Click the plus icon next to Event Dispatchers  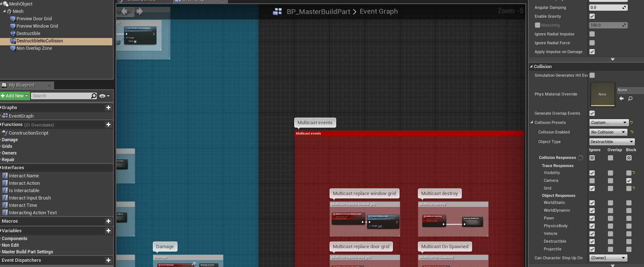(108, 260)
